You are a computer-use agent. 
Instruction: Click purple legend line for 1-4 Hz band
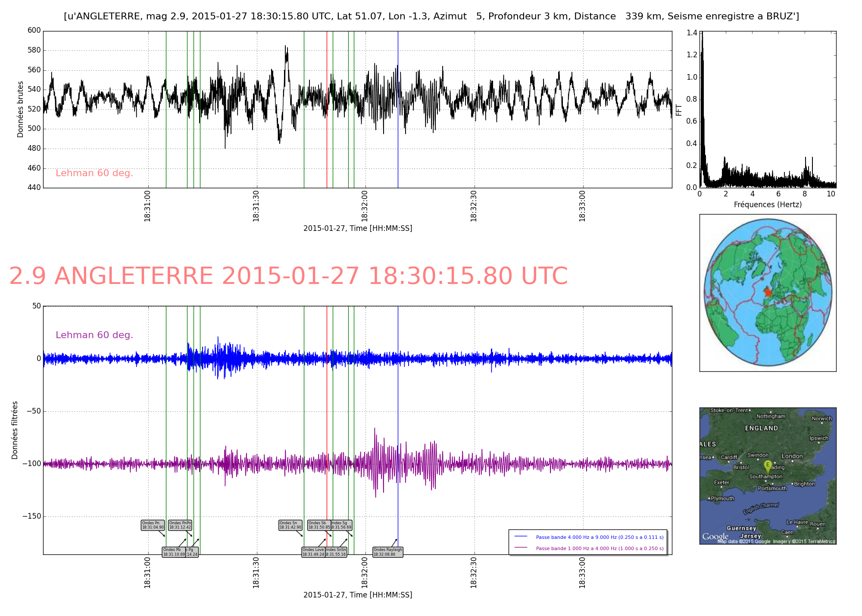tap(521, 548)
